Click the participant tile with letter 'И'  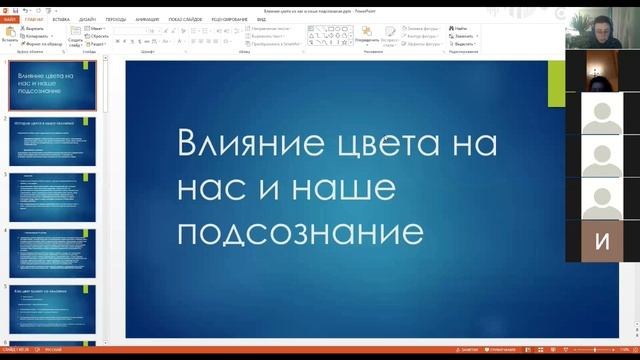[602, 241]
